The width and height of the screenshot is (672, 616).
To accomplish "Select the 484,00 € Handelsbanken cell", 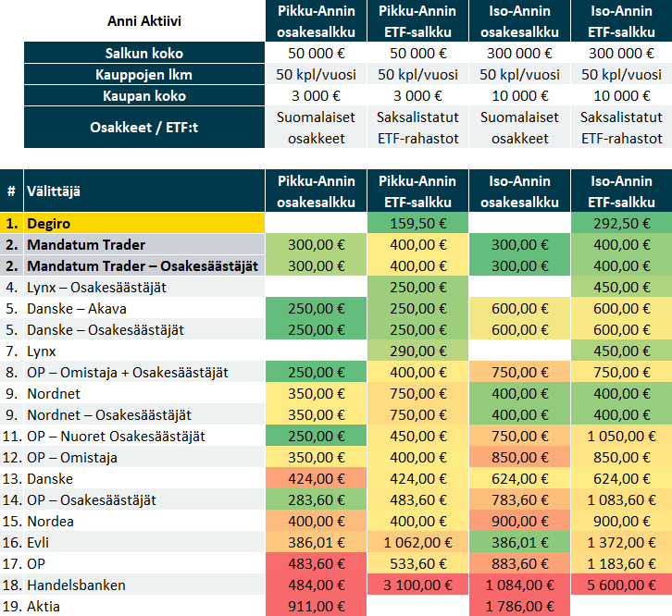I will [316, 585].
